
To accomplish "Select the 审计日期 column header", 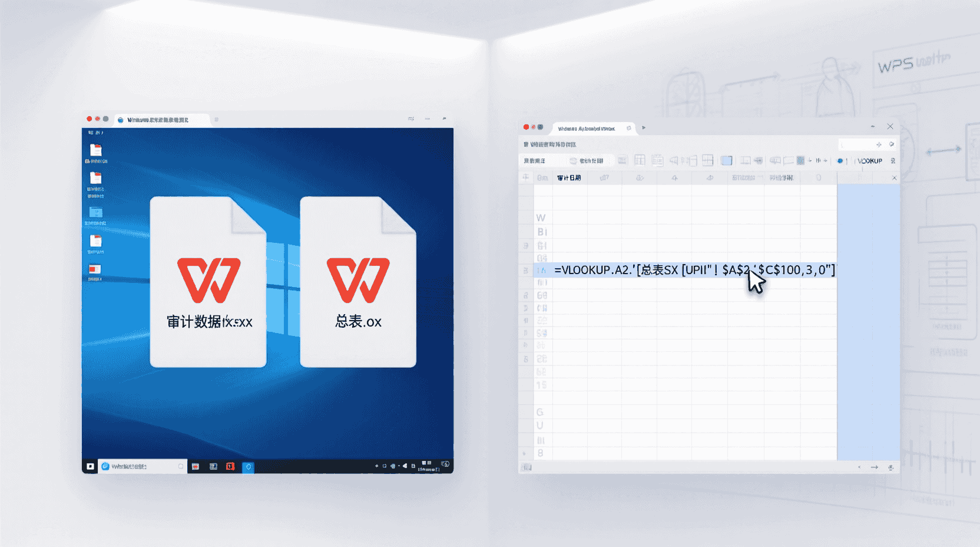I will tap(569, 177).
